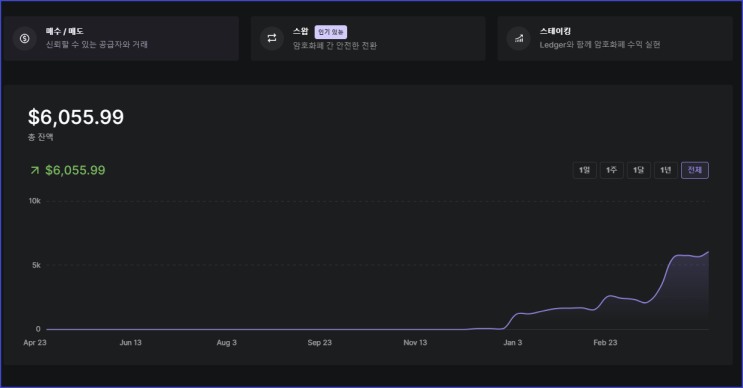Click the Aug 3 date label
Image resolution: width=743 pixels, height=388 pixels.
tap(227, 343)
